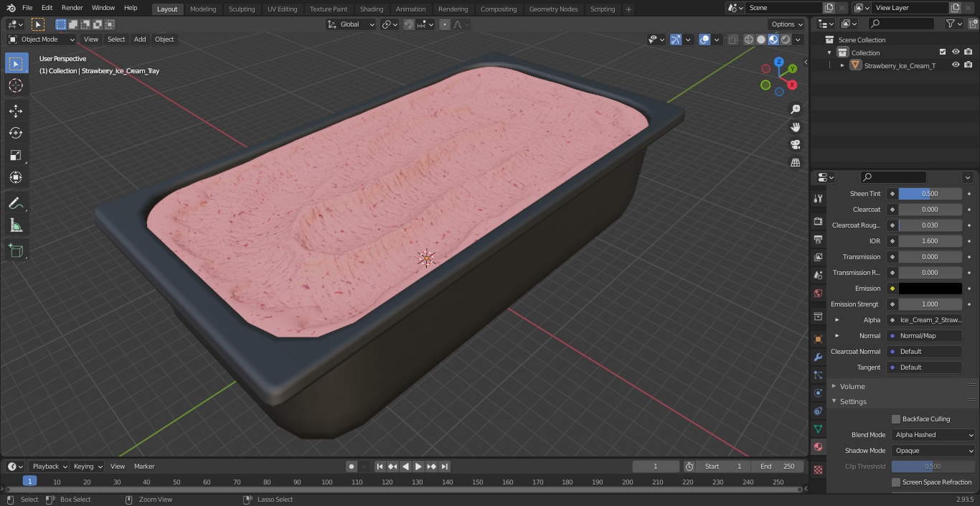Click the black Emission color swatch
Viewport: 980px width, 506px height.
point(930,289)
